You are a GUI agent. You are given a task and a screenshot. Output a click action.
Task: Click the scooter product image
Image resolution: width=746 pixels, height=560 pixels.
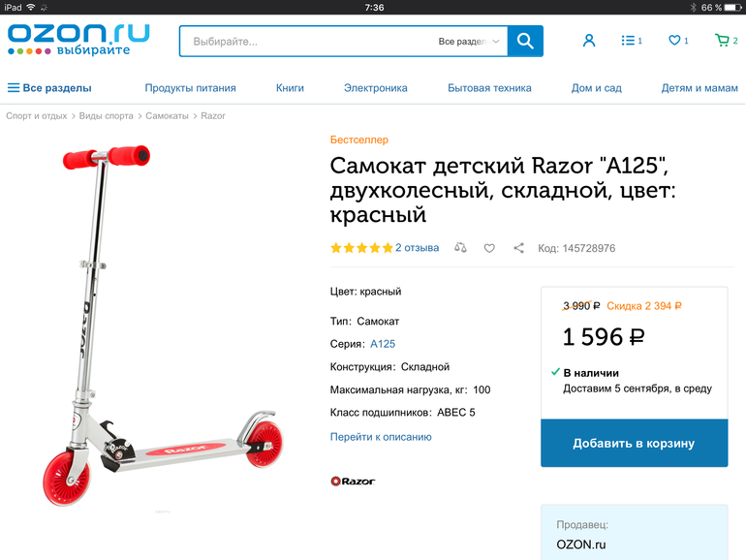[x=163, y=326]
